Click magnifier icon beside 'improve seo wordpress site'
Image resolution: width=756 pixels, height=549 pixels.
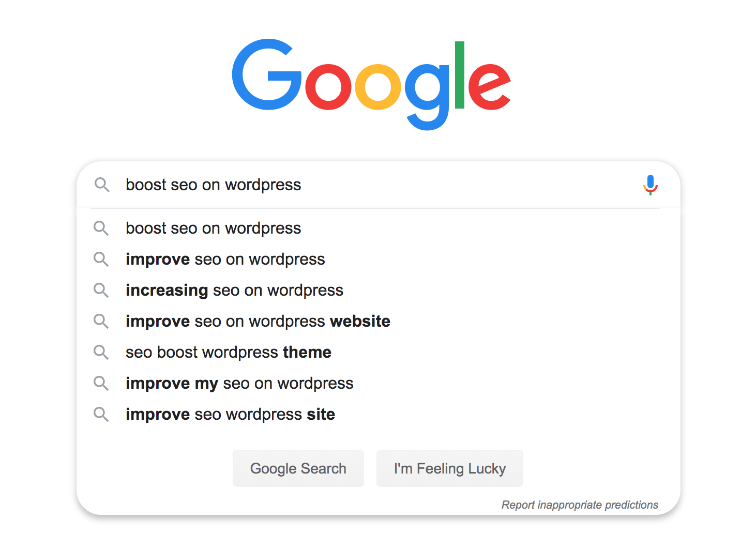pyautogui.click(x=101, y=414)
